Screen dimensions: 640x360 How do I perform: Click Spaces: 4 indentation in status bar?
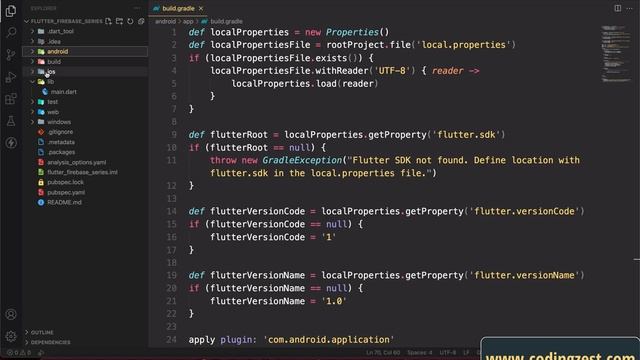420,353
